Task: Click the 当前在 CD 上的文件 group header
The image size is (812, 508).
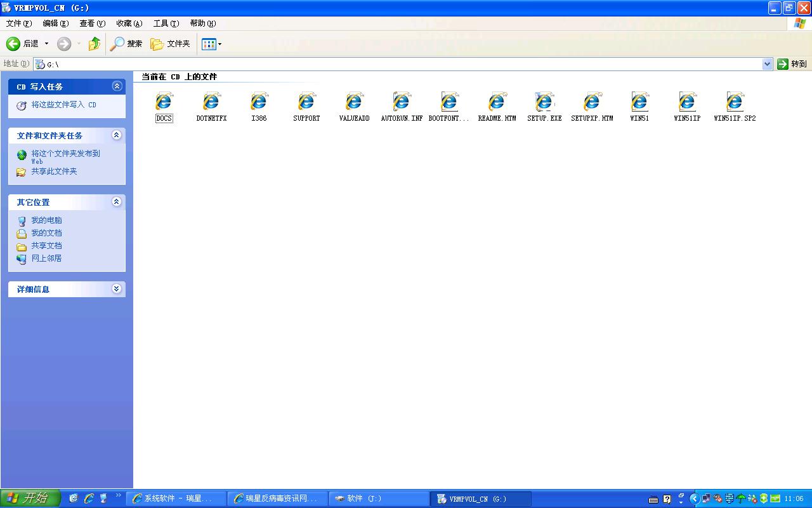Action: 179,77
